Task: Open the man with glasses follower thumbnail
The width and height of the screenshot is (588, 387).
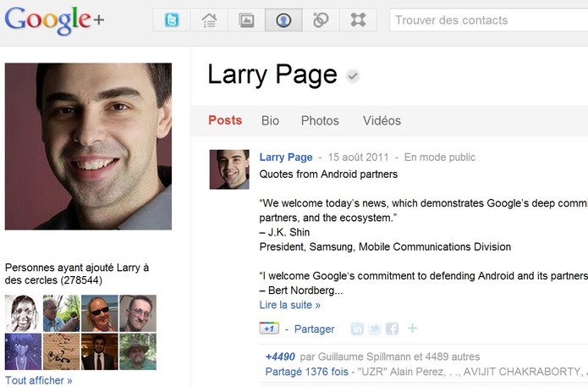Action: pyautogui.click(x=138, y=313)
